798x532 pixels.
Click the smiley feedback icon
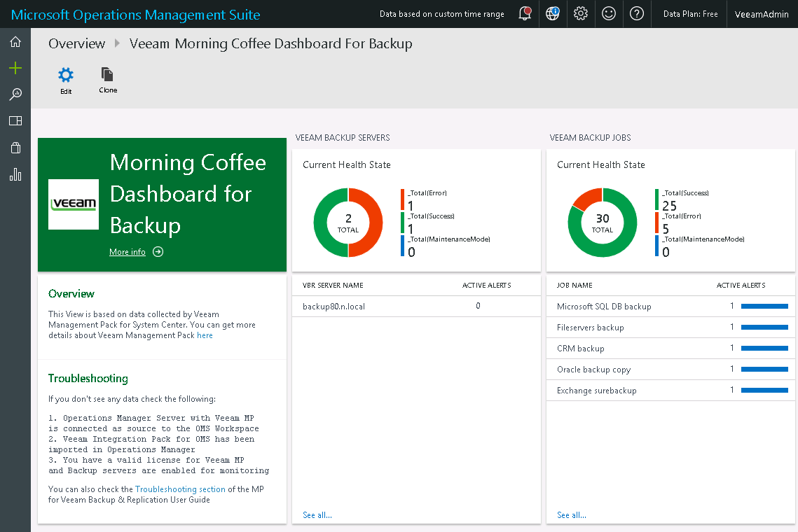click(x=609, y=14)
